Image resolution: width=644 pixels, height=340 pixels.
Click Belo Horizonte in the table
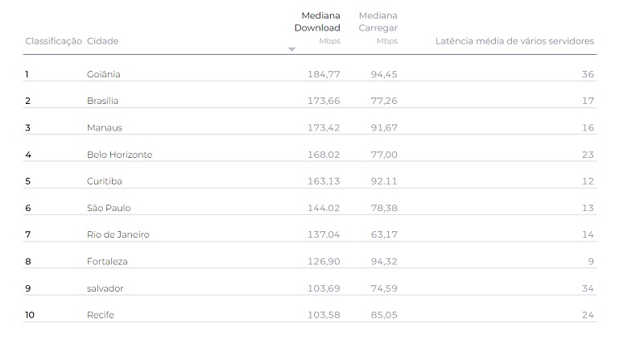pyautogui.click(x=119, y=155)
